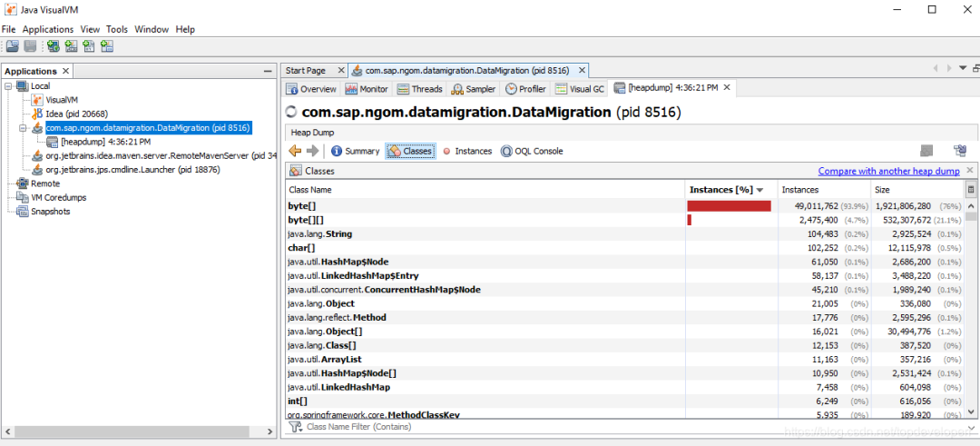The height and width of the screenshot is (446, 980).
Task: Collapse the Local tree node
Action: click(x=8, y=85)
